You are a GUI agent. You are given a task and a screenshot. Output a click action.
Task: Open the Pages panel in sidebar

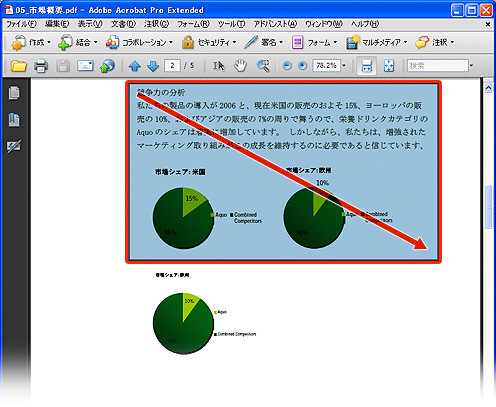(x=14, y=93)
